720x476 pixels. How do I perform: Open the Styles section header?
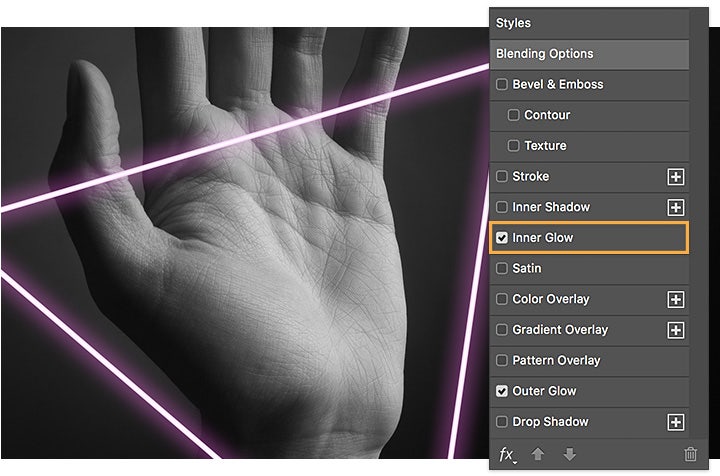(514, 23)
